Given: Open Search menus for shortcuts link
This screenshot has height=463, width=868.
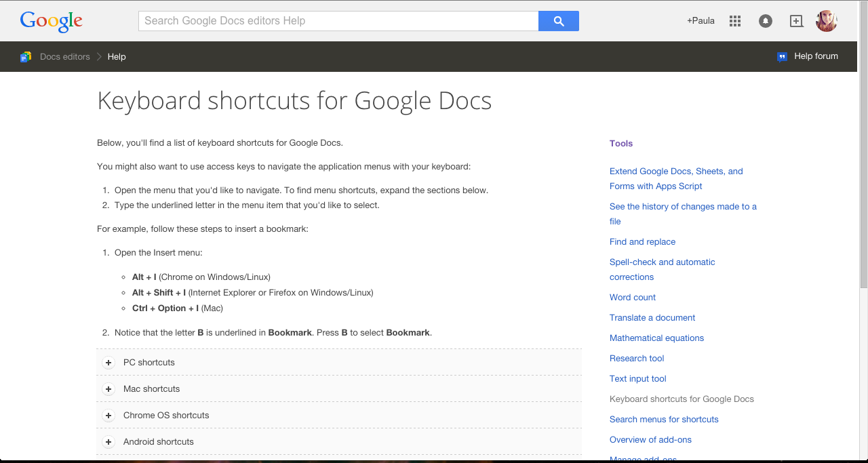Looking at the screenshot, I should pos(664,420).
